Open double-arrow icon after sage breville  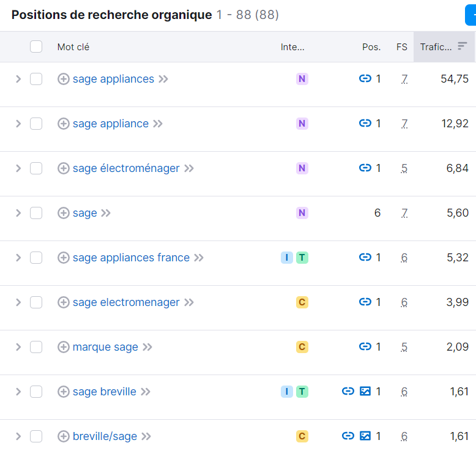pos(146,392)
